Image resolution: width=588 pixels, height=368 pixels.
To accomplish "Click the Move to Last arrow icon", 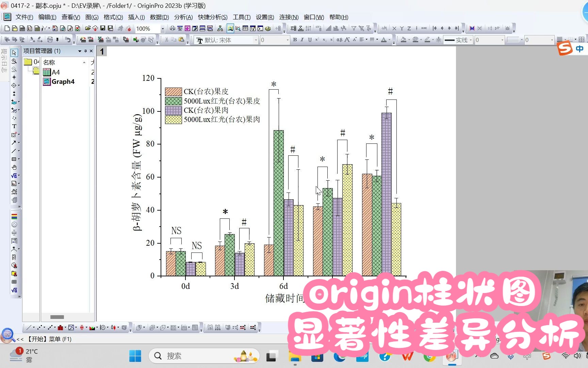I will click(457, 29).
